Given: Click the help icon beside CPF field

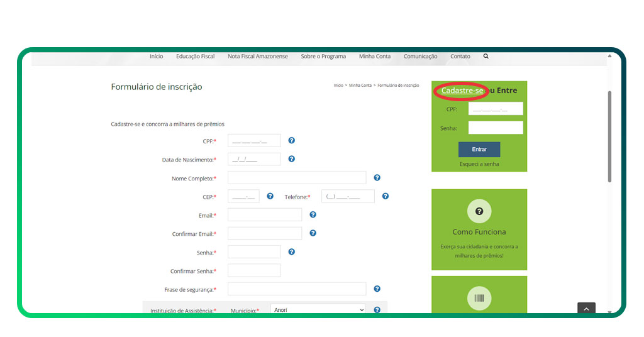Looking at the screenshot, I should coord(292,141).
